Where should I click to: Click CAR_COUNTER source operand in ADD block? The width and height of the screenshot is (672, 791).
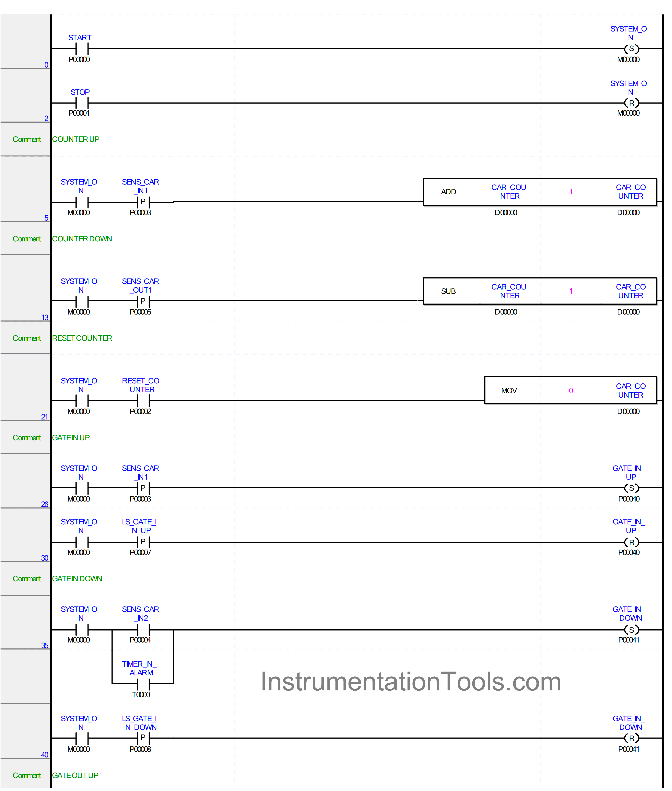tap(509, 192)
